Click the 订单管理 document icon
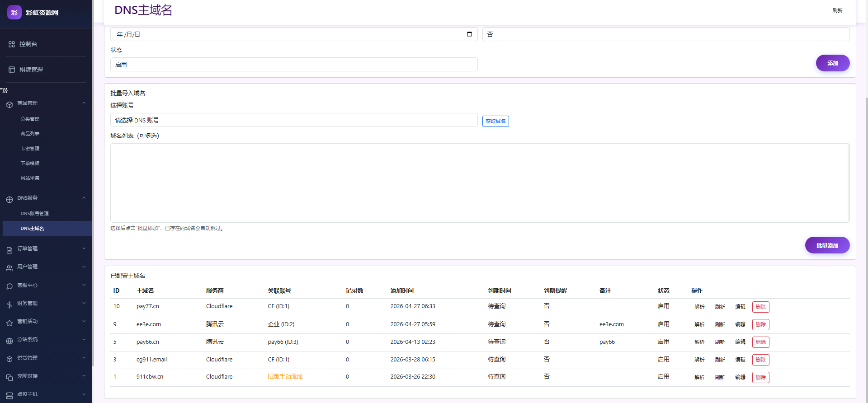 pos(9,250)
